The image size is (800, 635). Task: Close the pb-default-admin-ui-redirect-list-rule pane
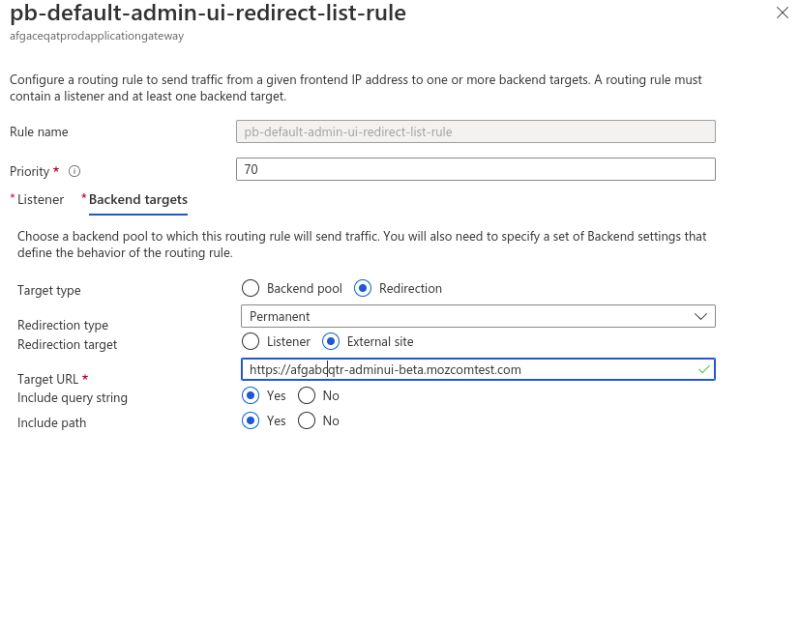coord(783,14)
